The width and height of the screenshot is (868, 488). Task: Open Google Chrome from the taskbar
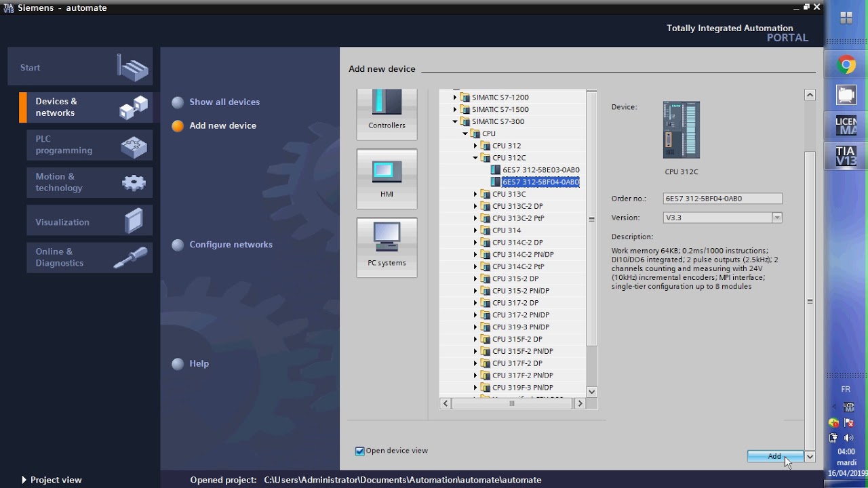tap(846, 65)
